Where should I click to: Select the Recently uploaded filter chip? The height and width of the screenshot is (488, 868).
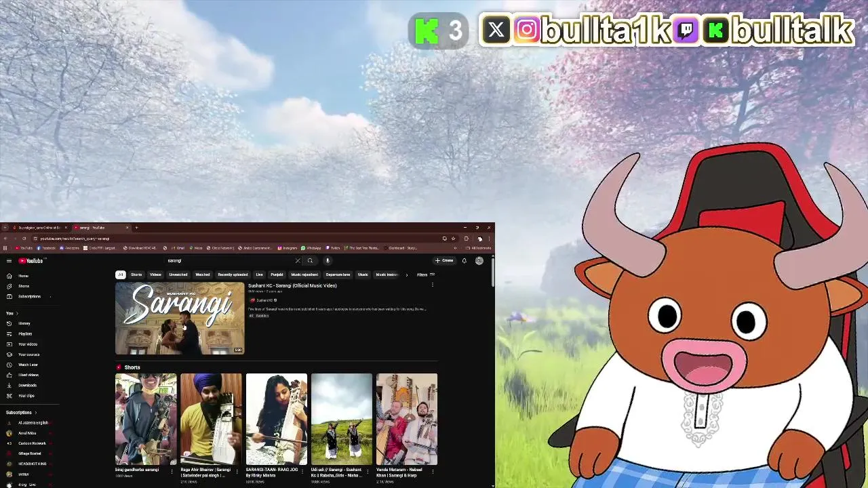[233, 274]
